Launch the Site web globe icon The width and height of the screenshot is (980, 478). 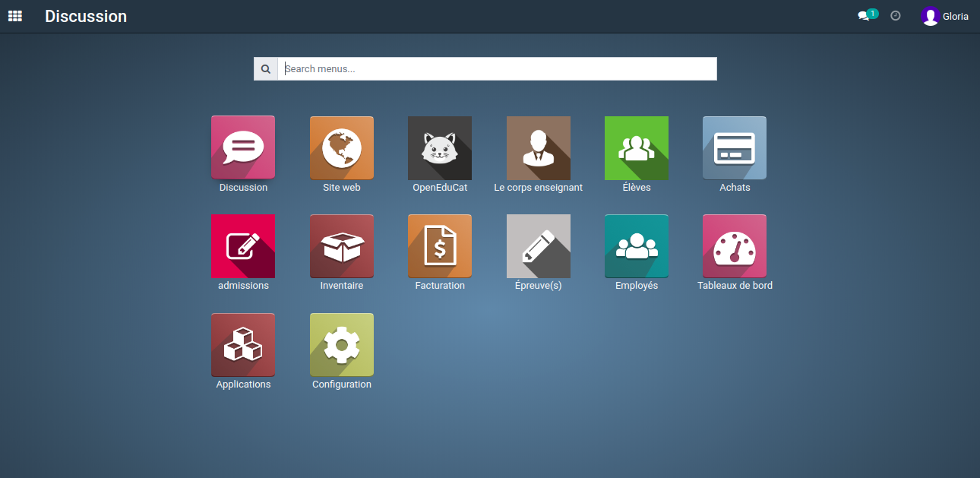342,148
